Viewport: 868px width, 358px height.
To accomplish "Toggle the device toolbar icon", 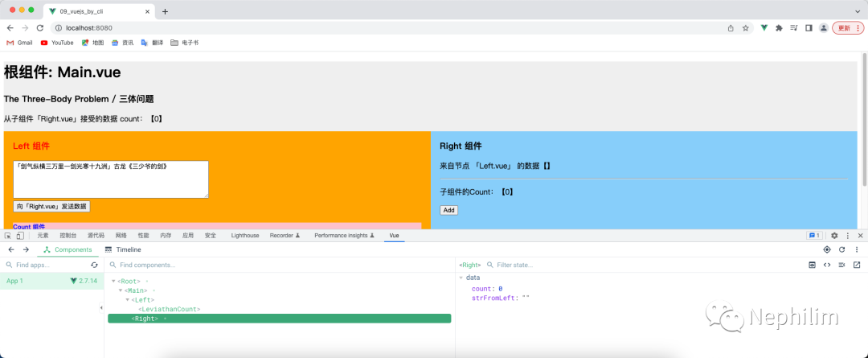I will click(20, 236).
